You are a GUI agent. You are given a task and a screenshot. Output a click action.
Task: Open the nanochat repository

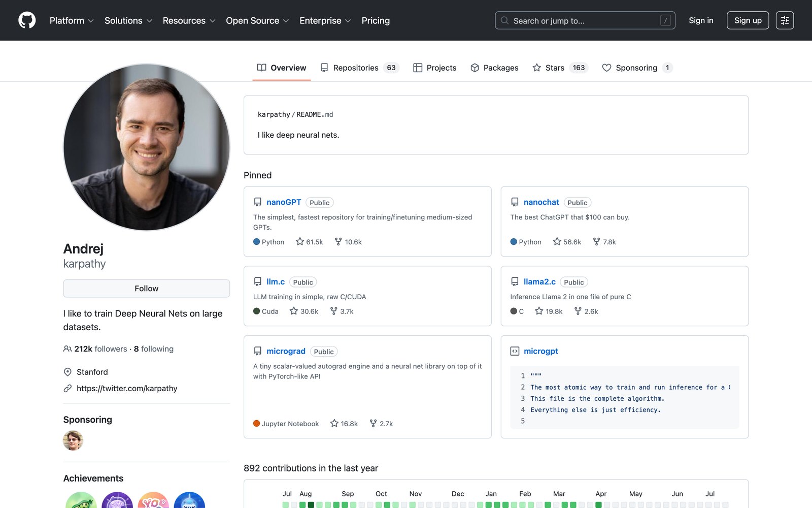point(542,202)
